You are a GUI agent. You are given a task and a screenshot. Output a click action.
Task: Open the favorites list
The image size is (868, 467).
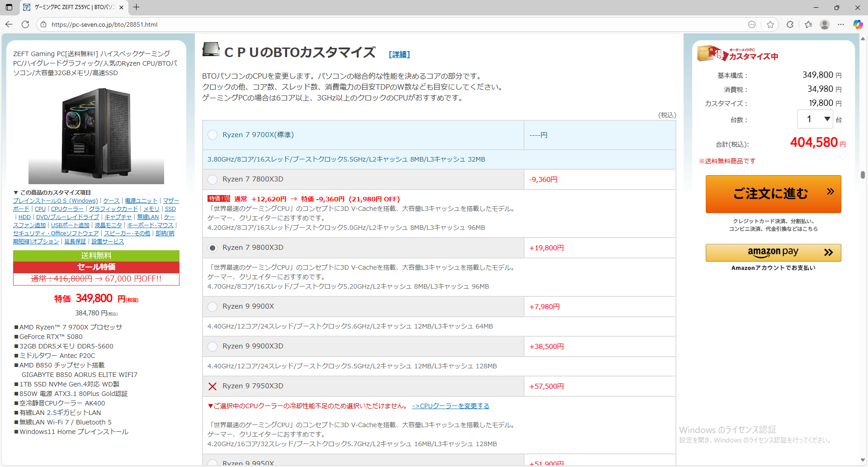808,24
